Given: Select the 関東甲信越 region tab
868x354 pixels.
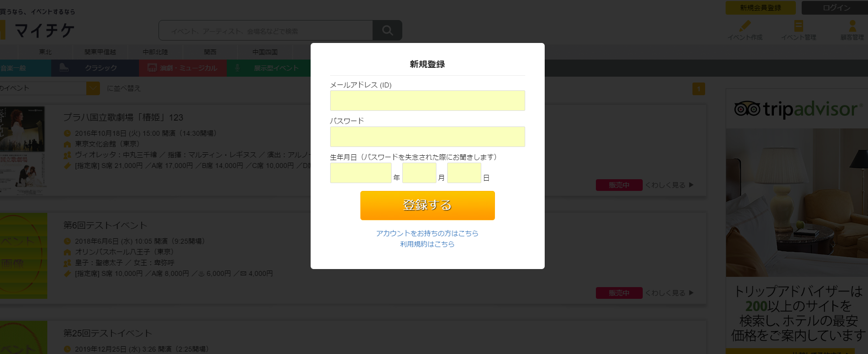Looking at the screenshot, I should pyautogui.click(x=100, y=52).
